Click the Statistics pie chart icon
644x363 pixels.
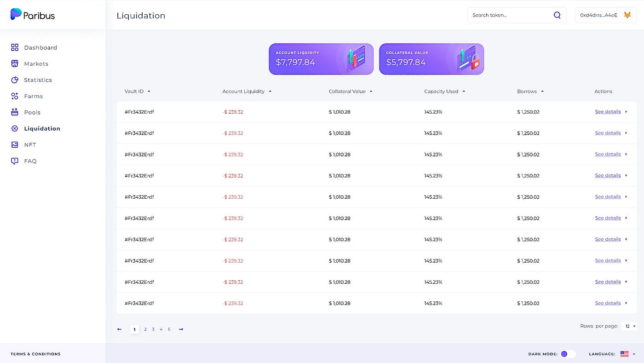[15, 80]
